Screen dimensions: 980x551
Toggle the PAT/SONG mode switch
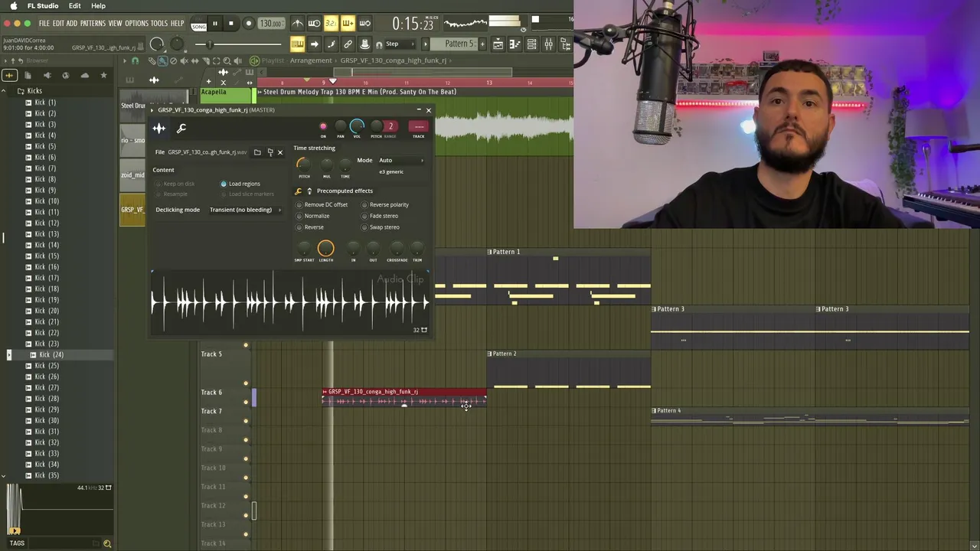[x=198, y=24]
